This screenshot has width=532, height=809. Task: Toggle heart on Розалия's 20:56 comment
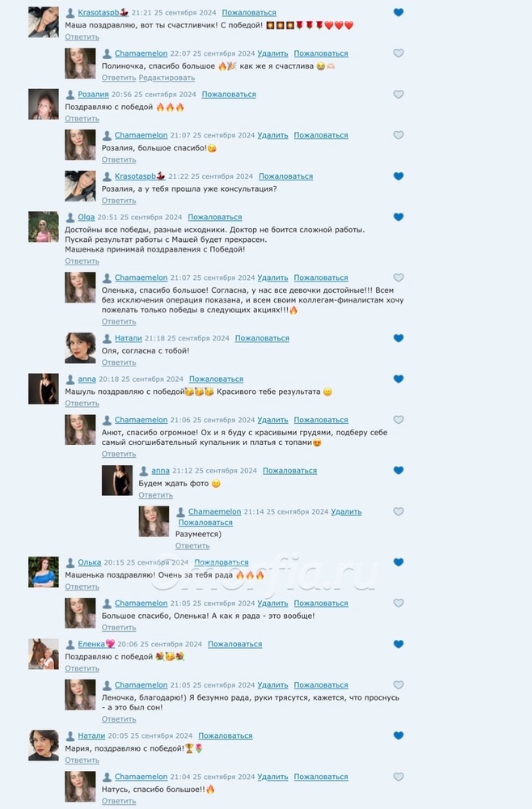point(398,95)
